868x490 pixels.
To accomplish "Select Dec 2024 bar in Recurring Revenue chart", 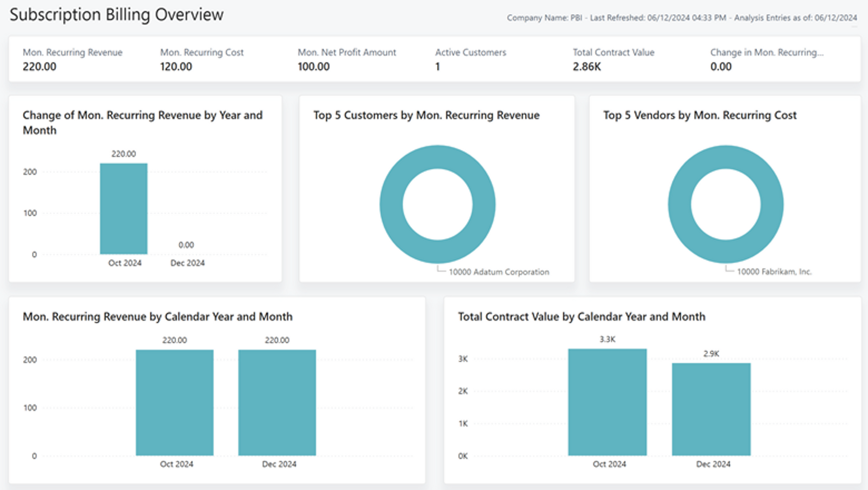I will click(277, 402).
